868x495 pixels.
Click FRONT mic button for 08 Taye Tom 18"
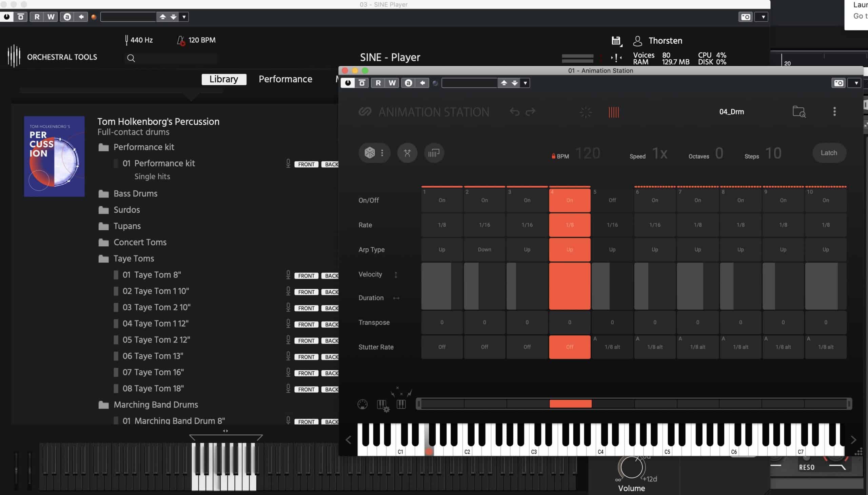pyautogui.click(x=306, y=390)
